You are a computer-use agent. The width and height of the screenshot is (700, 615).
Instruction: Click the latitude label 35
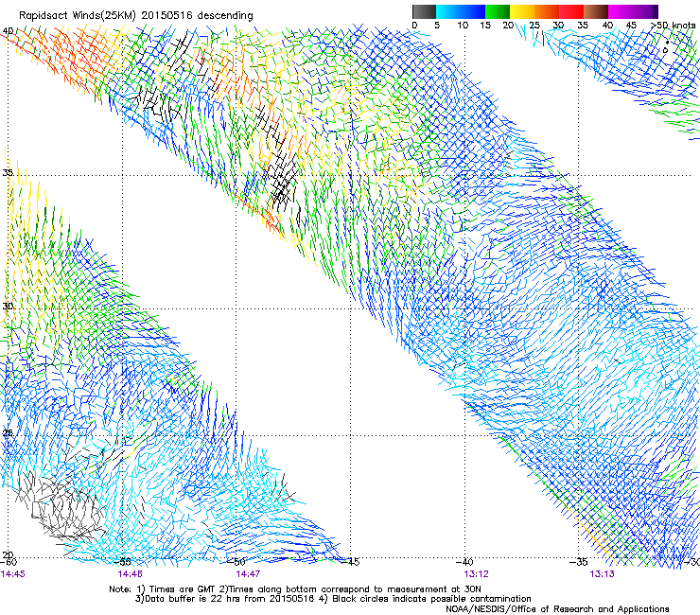8,172
